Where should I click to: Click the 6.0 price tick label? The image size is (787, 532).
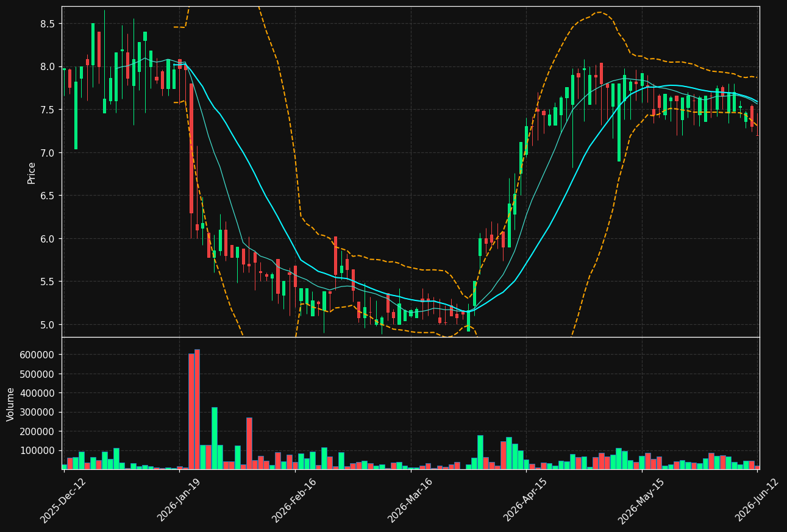[x=47, y=238]
